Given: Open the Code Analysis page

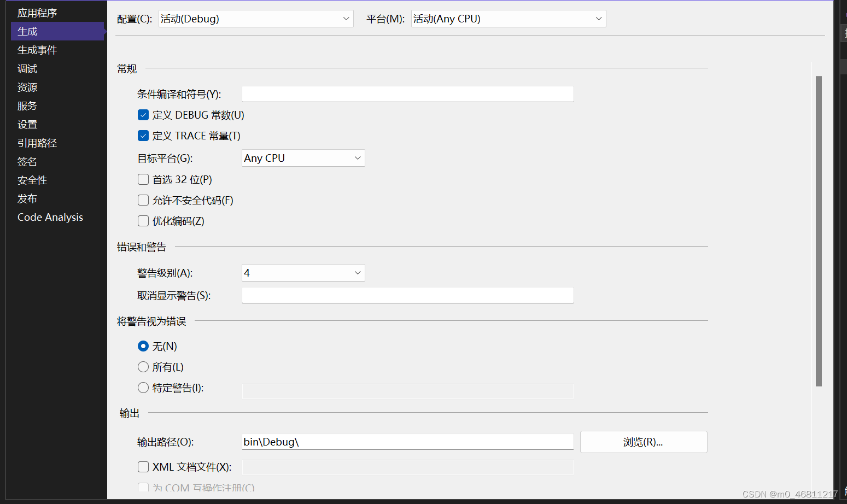Looking at the screenshot, I should pos(50,217).
